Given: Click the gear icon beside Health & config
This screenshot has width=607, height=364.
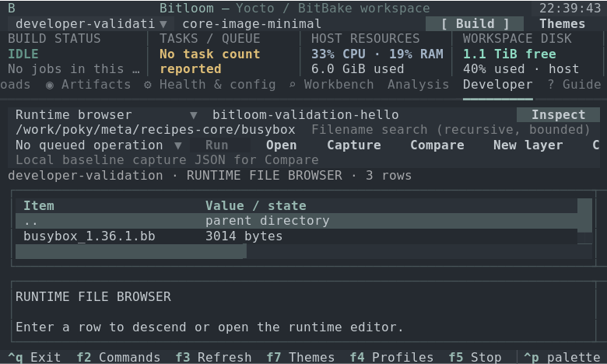Looking at the screenshot, I should [x=148, y=85].
